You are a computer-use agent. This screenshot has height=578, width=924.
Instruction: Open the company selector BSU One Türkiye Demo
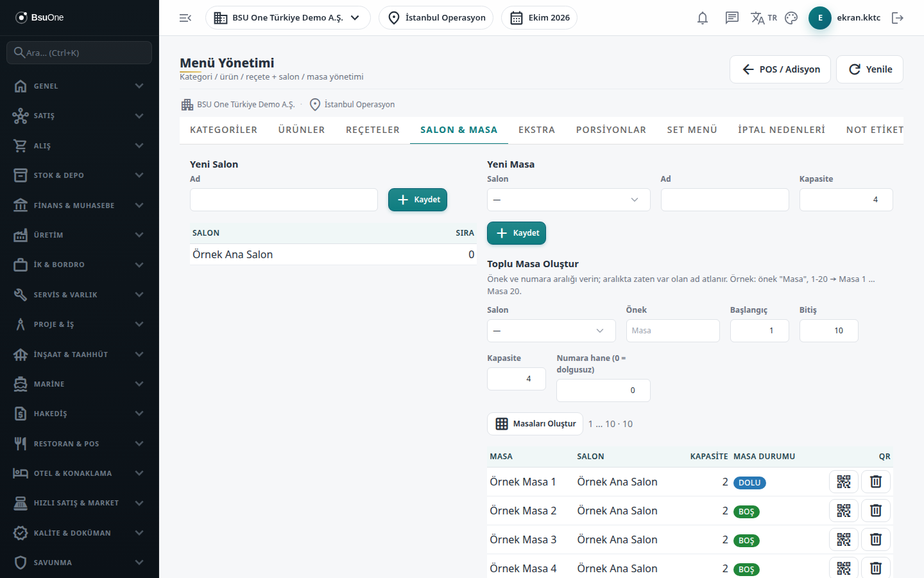point(287,18)
